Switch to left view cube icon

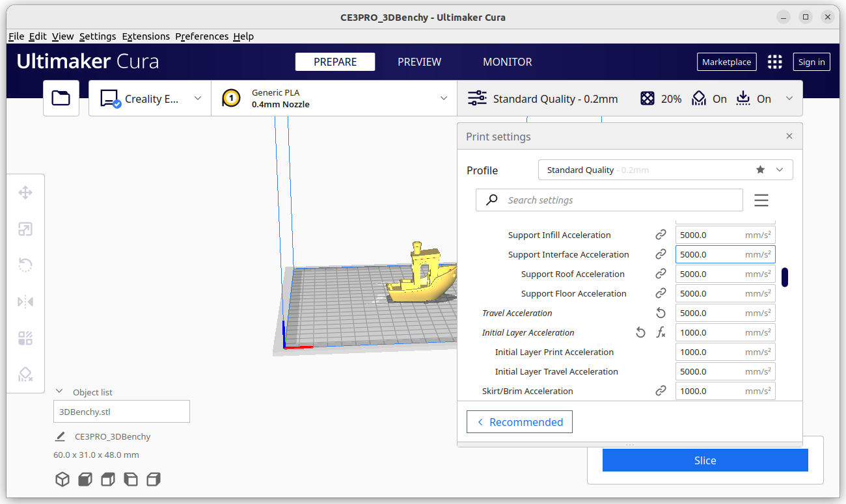[131, 479]
